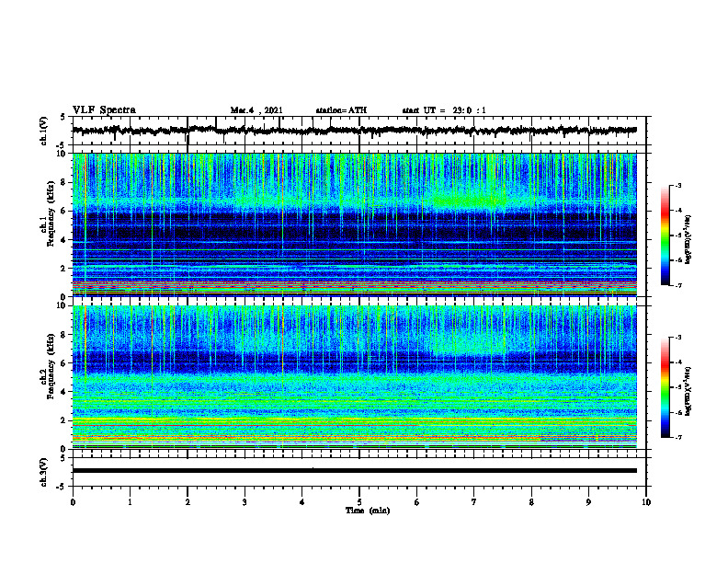The width and height of the screenshot is (728, 563).
Task: Click time axis tick label "2"
Action: coord(188,502)
